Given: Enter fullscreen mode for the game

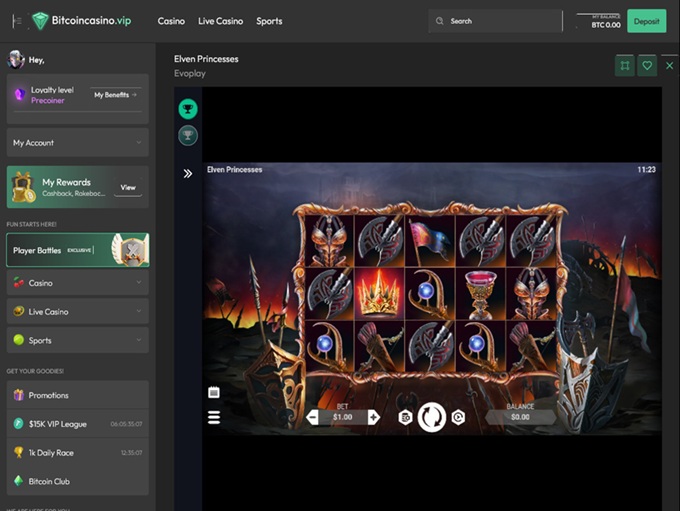Looking at the screenshot, I should (x=625, y=66).
